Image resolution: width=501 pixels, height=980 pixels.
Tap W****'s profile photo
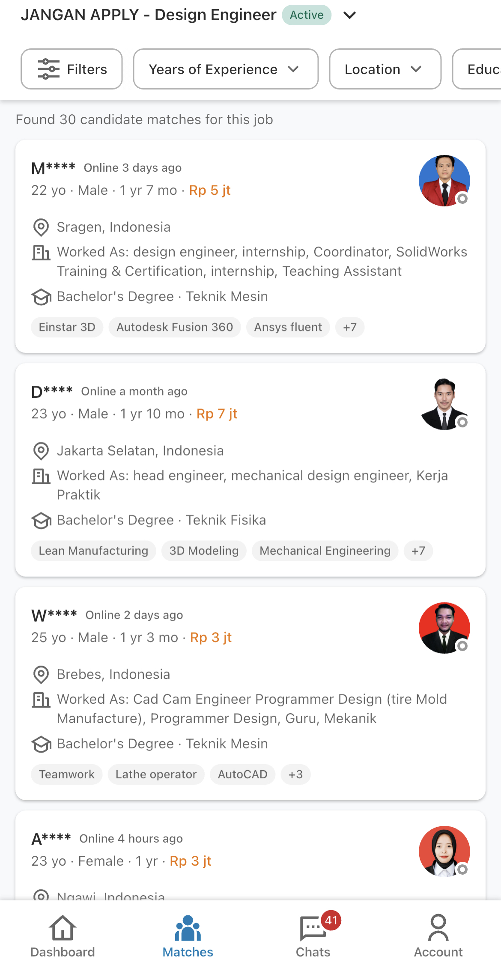coord(444,627)
